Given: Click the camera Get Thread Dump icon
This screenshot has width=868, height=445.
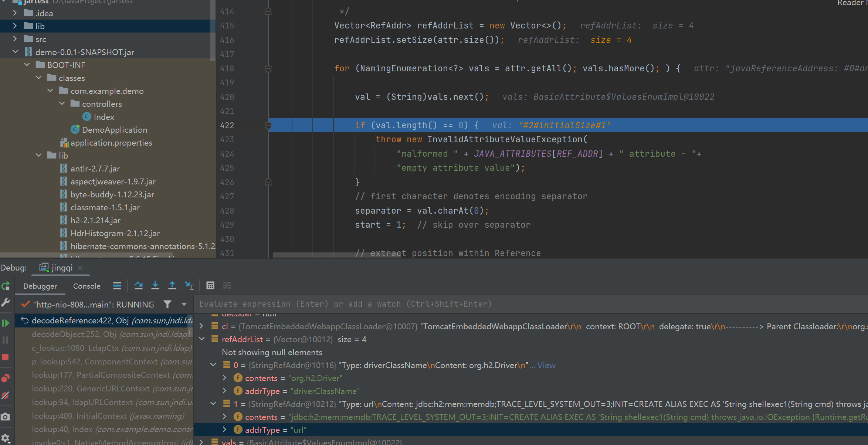Looking at the screenshot, I should tap(6, 417).
